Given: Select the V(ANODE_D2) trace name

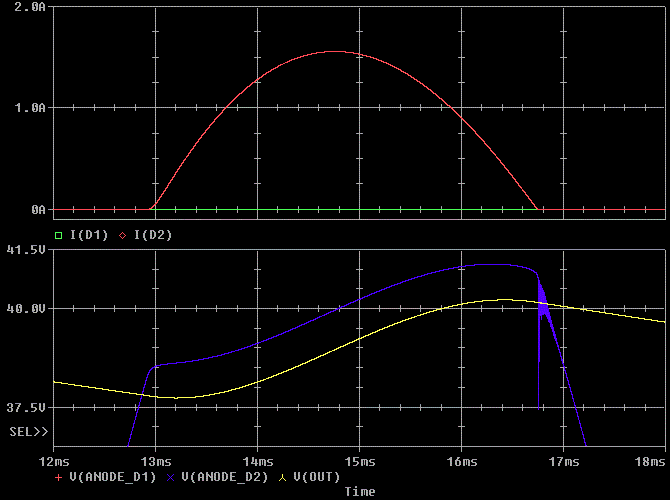Looking at the screenshot, I should point(225,477).
